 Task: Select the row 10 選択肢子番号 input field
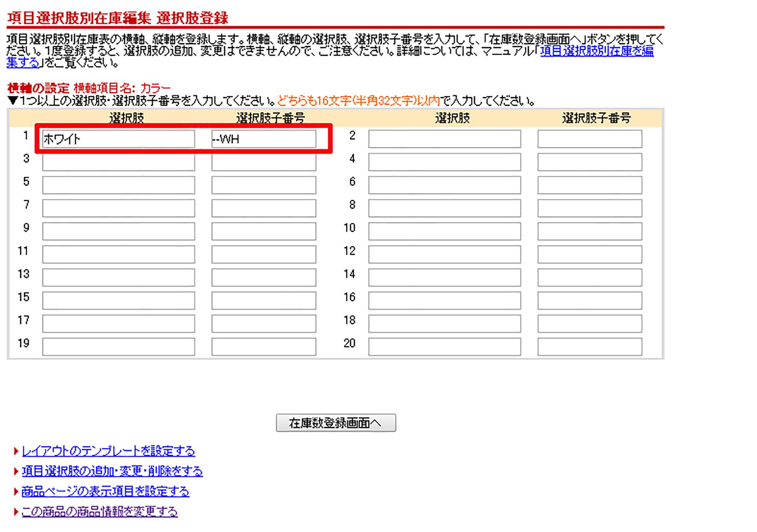click(x=590, y=231)
